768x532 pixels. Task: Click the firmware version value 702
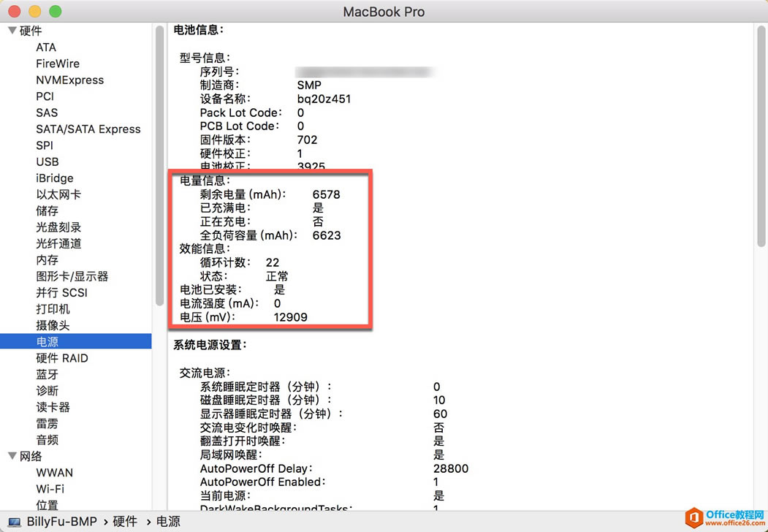[x=307, y=140]
